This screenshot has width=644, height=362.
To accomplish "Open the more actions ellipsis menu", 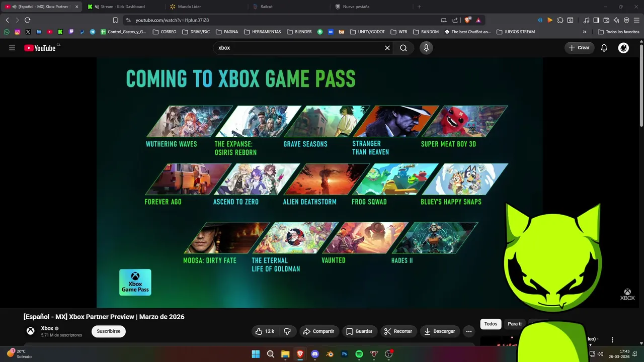I will pyautogui.click(x=469, y=331).
